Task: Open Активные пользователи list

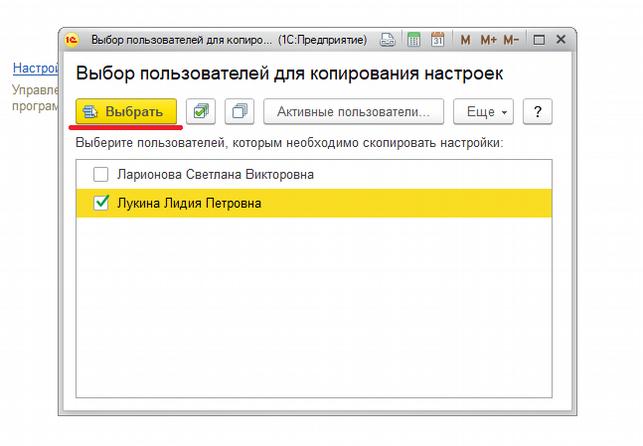Action: (353, 112)
